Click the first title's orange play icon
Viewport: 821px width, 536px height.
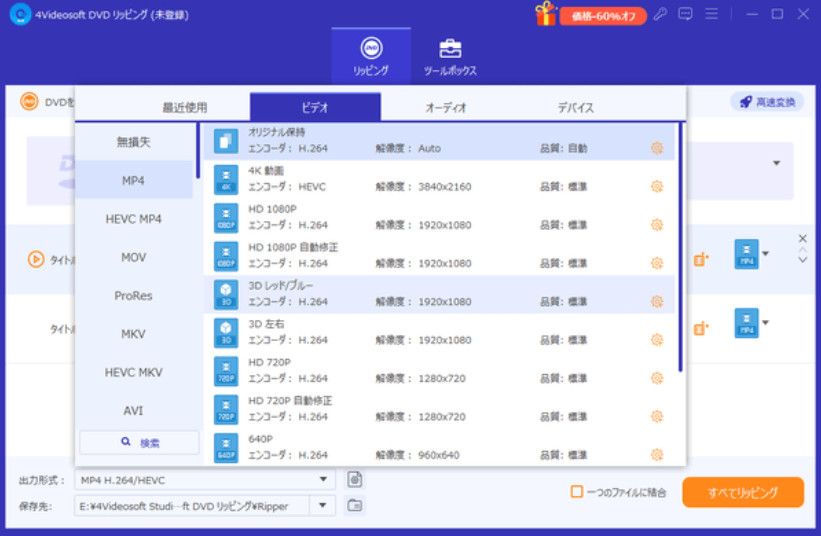(36, 259)
